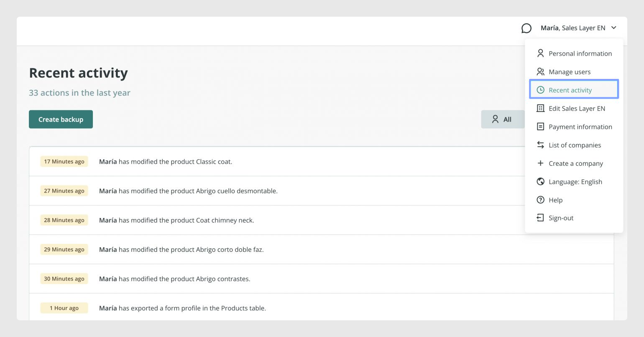Click the Sign-out door icon

(540, 218)
